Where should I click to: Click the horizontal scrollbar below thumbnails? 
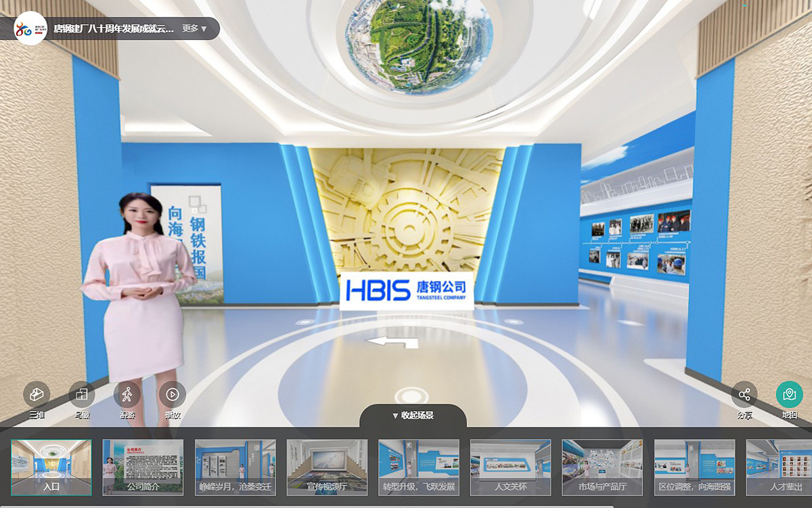(304, 505)
